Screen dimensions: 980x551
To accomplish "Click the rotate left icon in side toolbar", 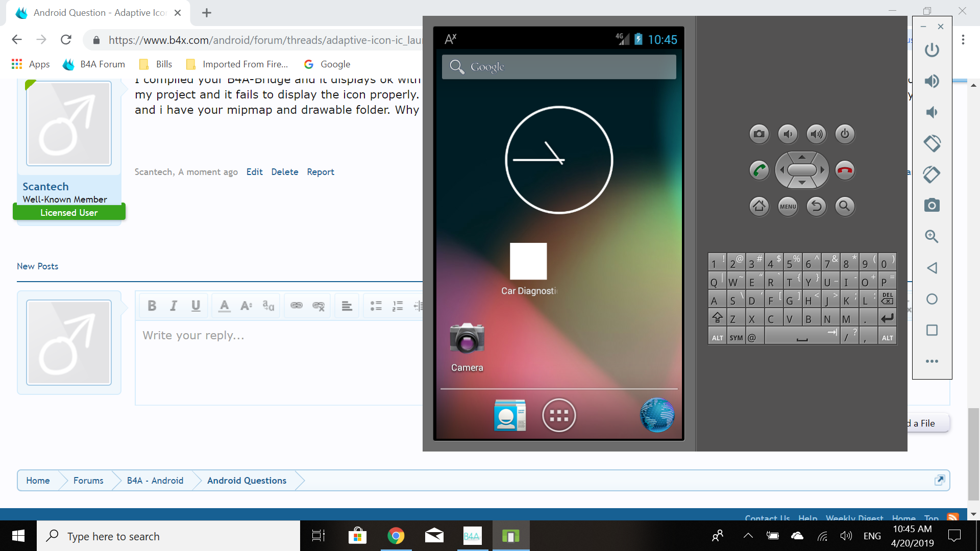I will pos(932,143).
